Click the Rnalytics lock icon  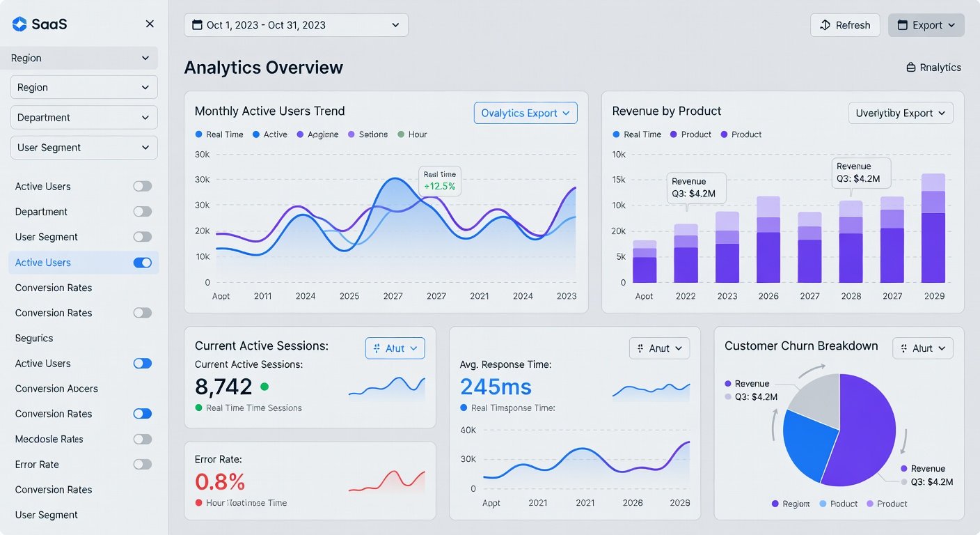point(910,68)
